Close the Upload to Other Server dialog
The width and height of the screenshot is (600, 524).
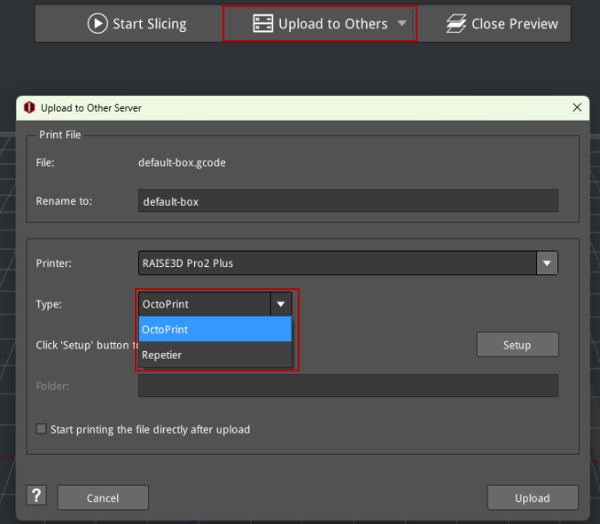576,107
